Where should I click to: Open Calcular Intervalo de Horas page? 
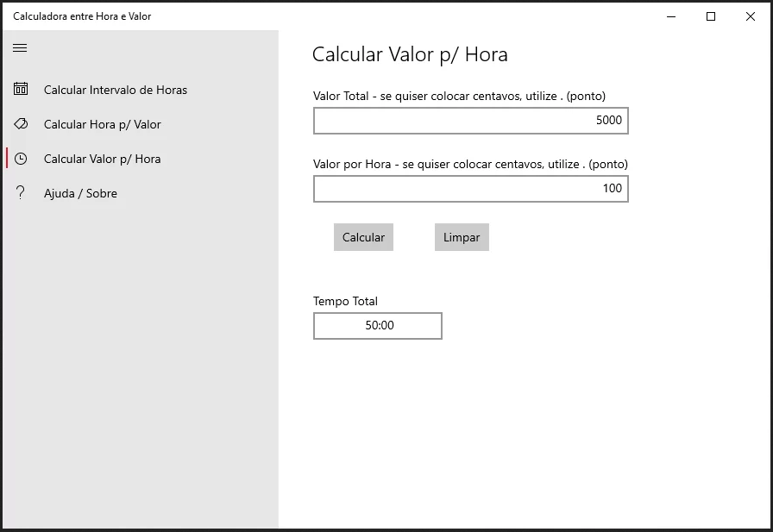click(x=115, y=90)
